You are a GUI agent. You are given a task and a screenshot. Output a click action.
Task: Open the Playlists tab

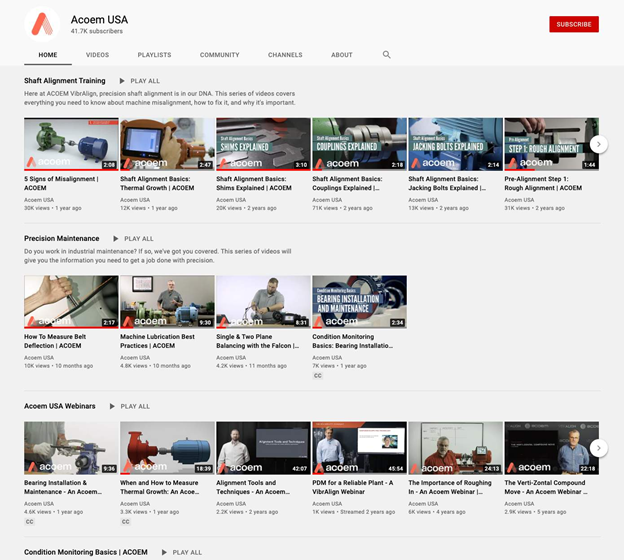coord(154,55)
